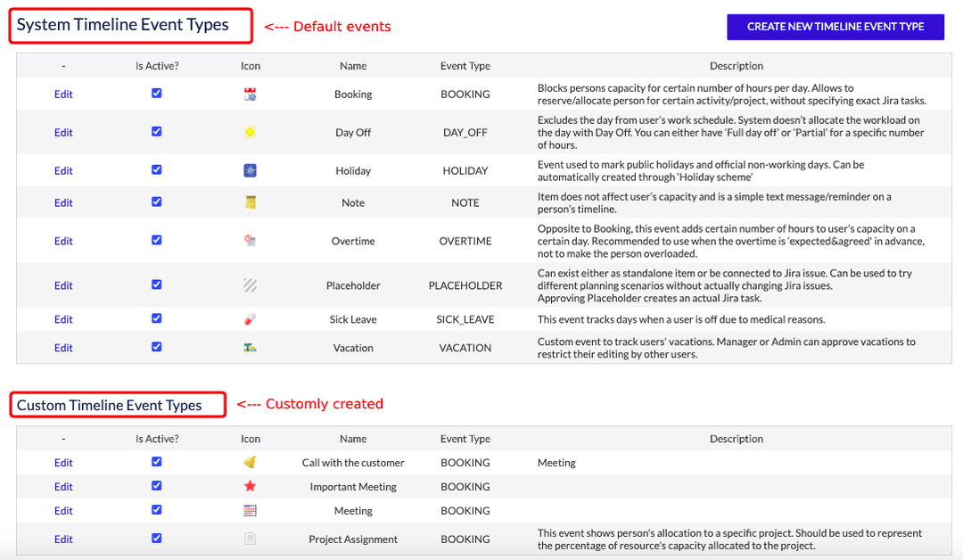Click the Sick Leave pill icon
Viewport: 963px width, 560px height.
point(250,319)
